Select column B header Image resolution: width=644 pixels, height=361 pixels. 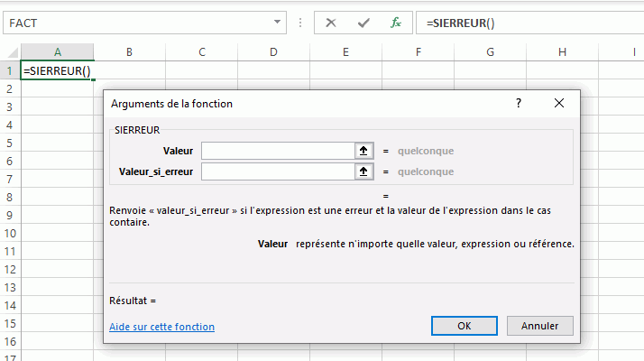[x=129, y=52]
